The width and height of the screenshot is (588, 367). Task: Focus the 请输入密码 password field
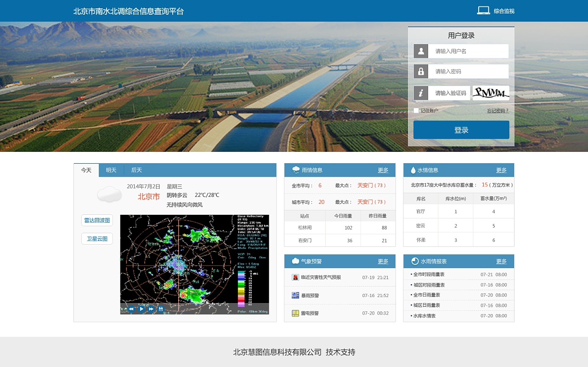469,71
